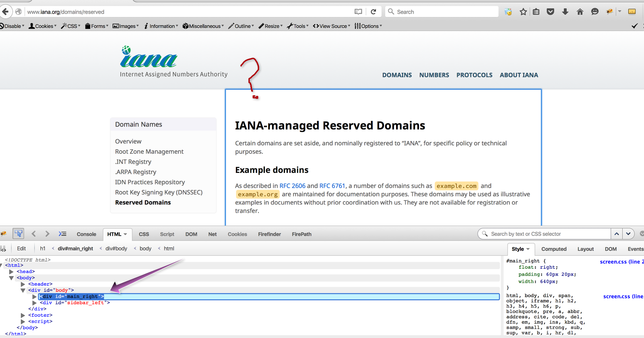Click the checkmark icon on Web Developer toolbar
This screenshot has width=644, height=338.
point(635,26)
